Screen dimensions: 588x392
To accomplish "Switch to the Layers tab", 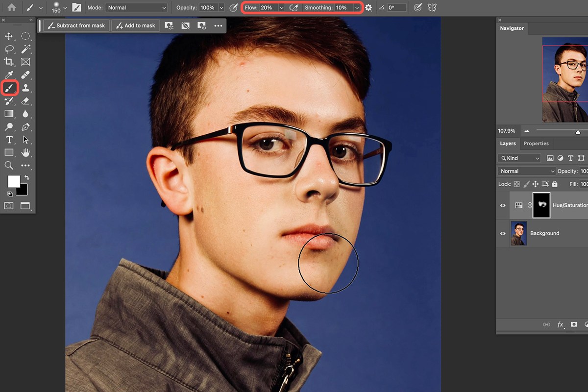I will (x=508, y=144).
